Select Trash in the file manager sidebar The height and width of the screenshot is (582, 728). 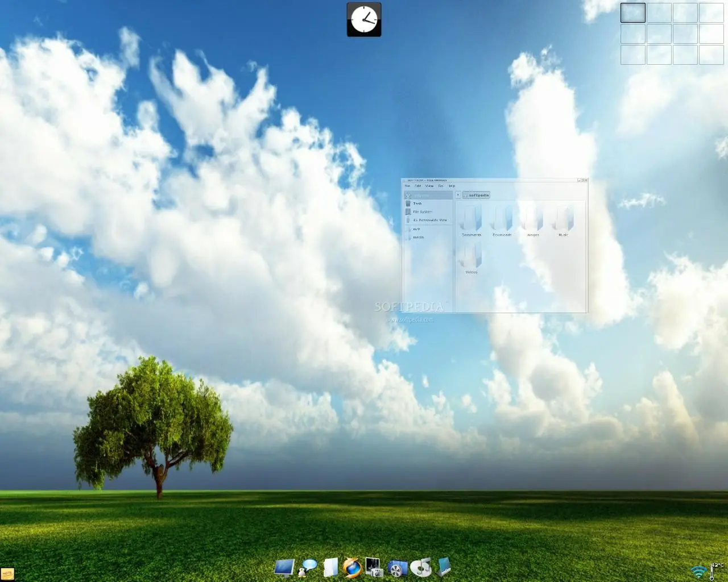(x=428, y=203)
